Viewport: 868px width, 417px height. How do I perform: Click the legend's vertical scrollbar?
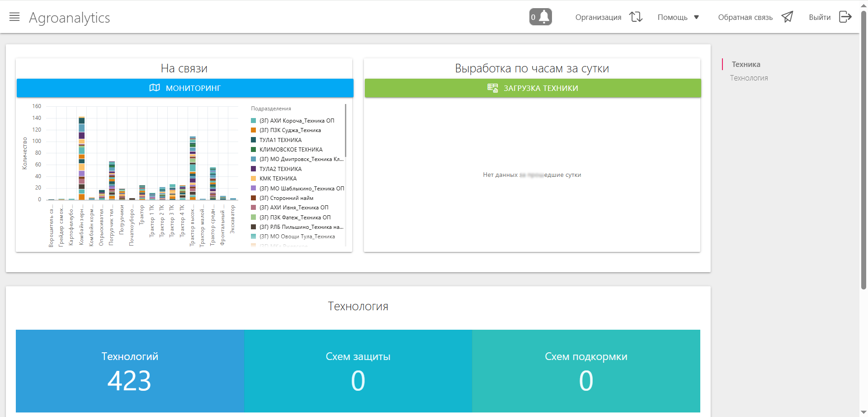(x=345, y=131)
